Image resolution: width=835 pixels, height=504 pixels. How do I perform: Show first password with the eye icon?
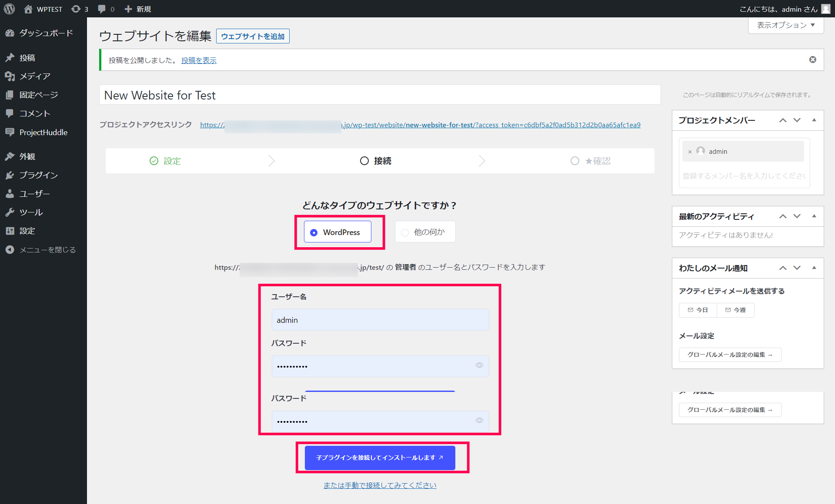(479, 365)
